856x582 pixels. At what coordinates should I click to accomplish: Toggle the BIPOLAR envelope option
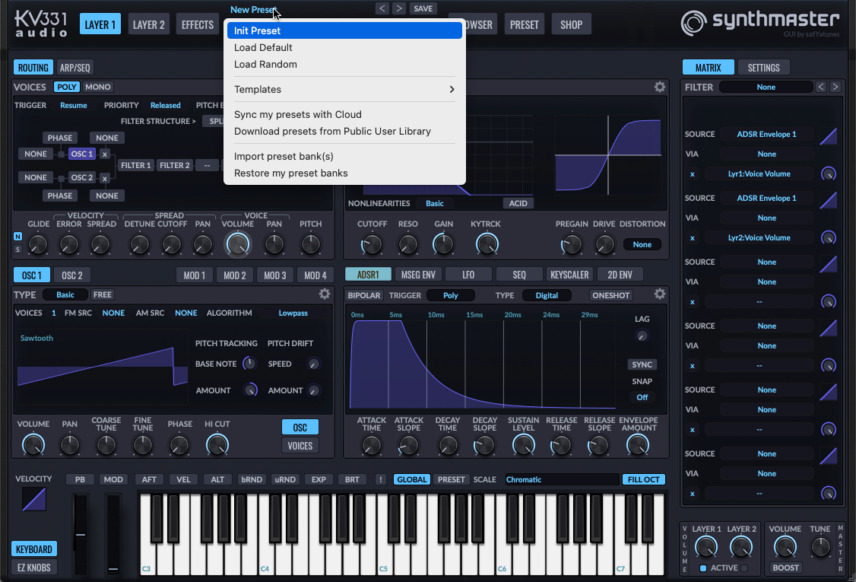click(x=364, y=295)
